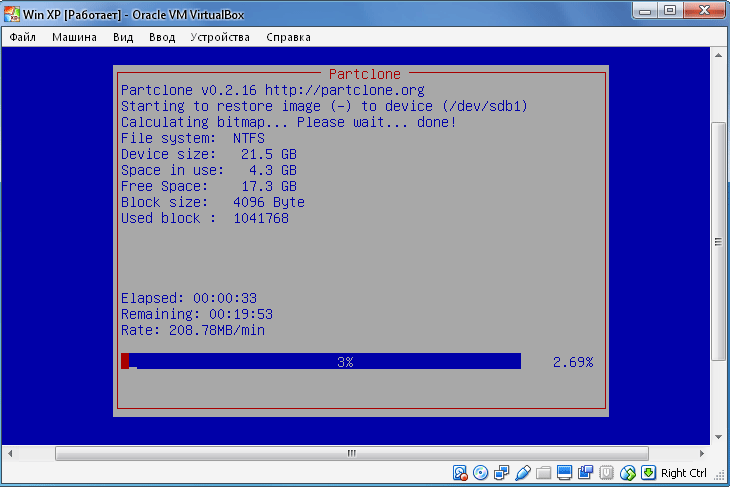Open the Файл menu

click(x=22, y=37)
